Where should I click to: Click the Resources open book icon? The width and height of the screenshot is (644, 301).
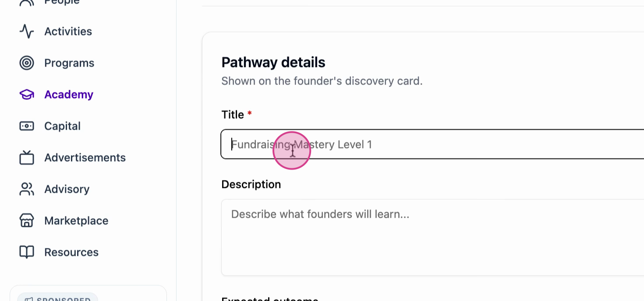point(27,252)
